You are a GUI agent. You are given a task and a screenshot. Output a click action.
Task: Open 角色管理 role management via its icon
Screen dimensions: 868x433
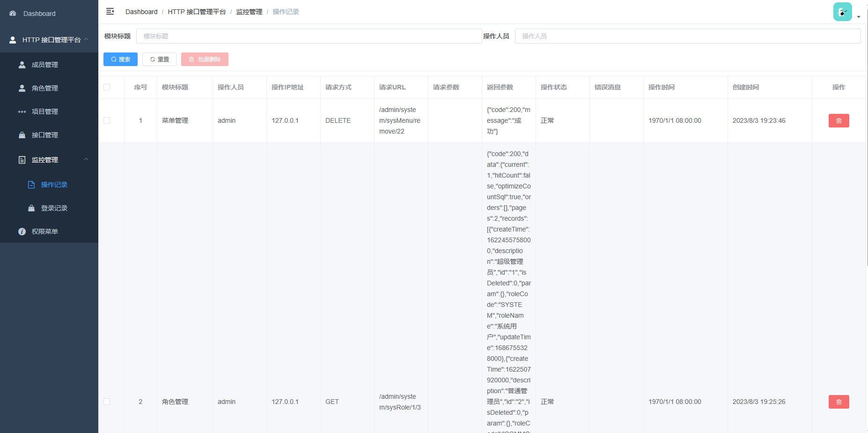[x=22, y=88]
